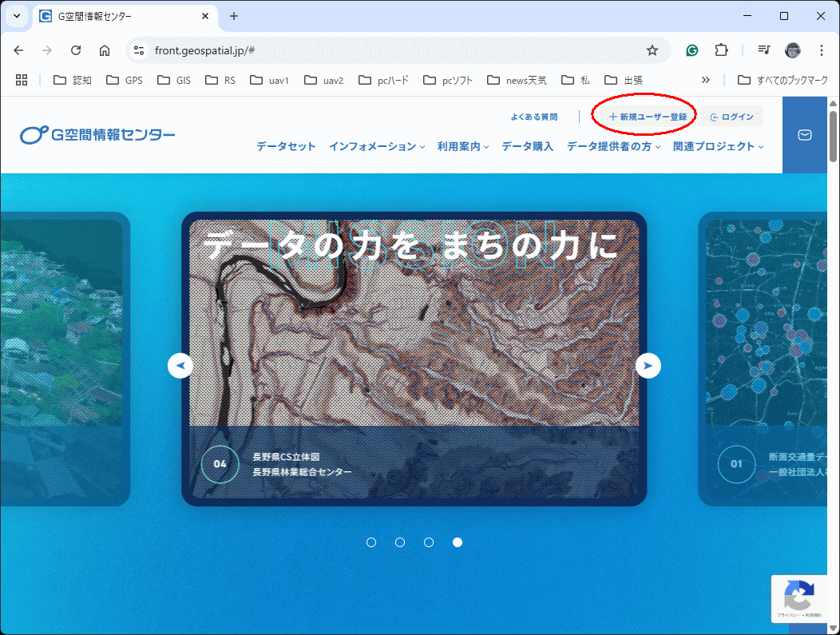Expand the インフォメーション dropdown menu
The width and height of the screenshot is (840, 635).
[x=377, y=146]
